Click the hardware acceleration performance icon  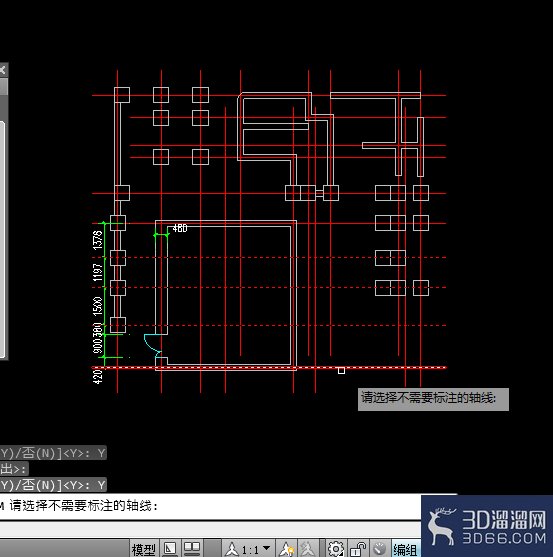pos(380,549)
